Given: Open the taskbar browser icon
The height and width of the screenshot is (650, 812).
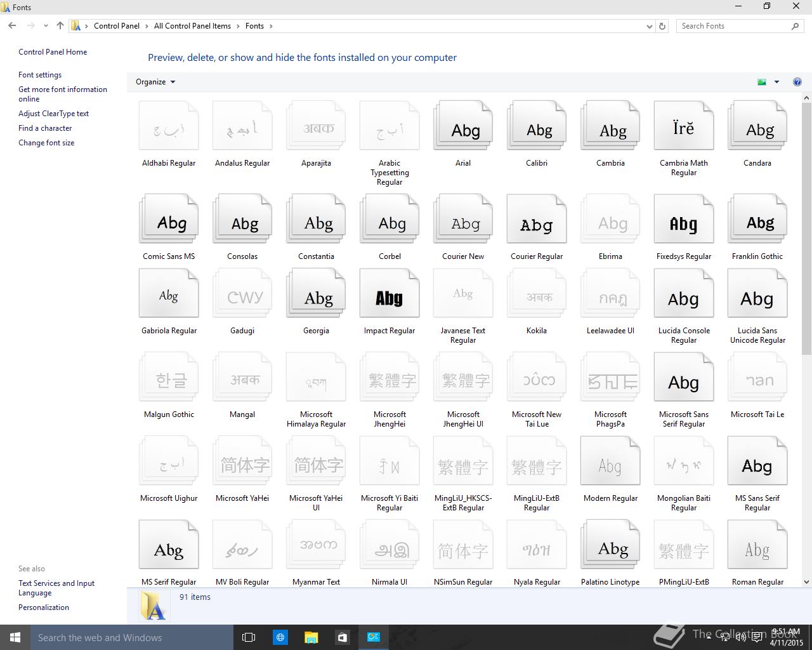Looking at the screenshot, I should coord(280,637).
